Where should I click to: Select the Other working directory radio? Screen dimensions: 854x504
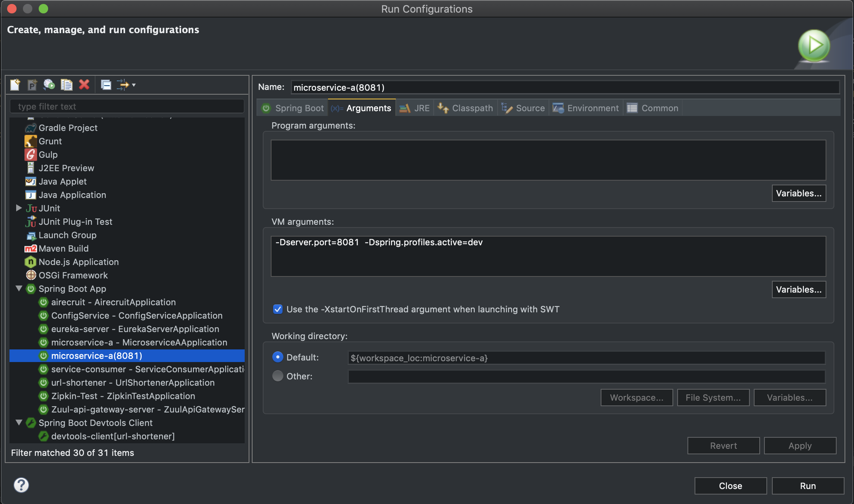tap(278, 376)
